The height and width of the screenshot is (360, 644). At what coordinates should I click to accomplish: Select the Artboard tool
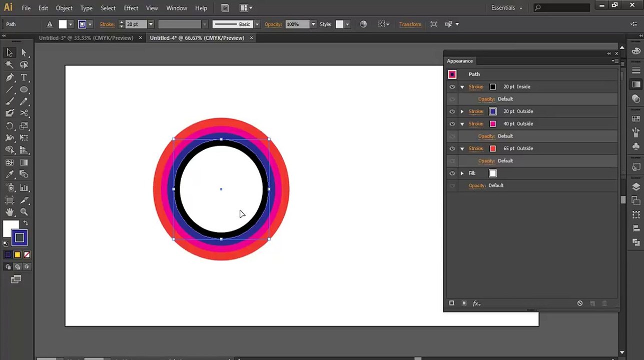(10, 200)
